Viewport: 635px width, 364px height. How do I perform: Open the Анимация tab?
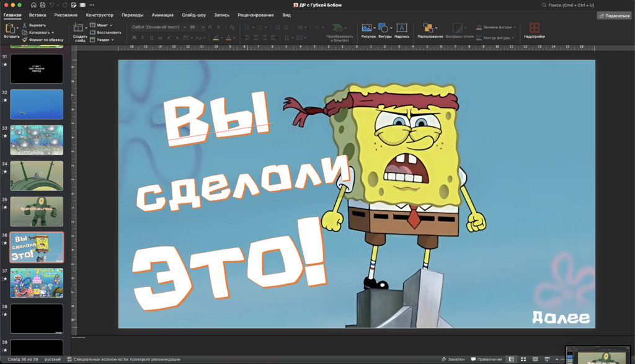(162, 15)
